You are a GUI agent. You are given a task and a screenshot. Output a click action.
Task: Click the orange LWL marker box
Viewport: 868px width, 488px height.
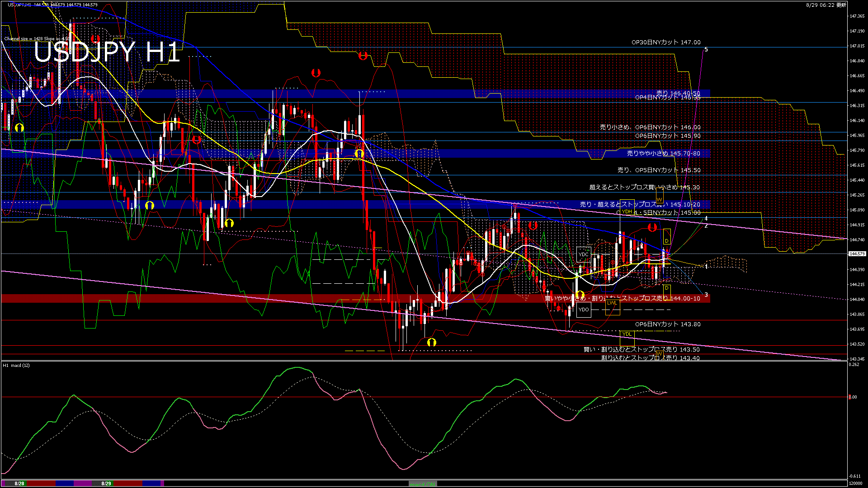[x=612, y=303]
